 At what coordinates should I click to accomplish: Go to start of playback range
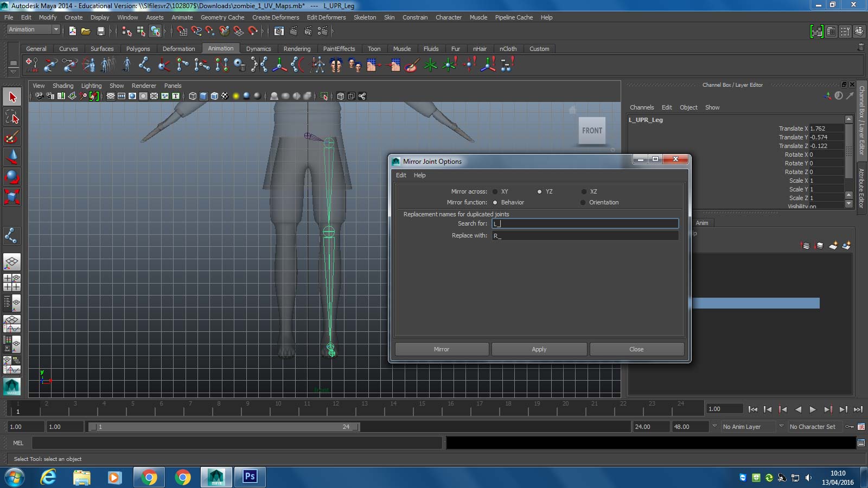(752, 409)
